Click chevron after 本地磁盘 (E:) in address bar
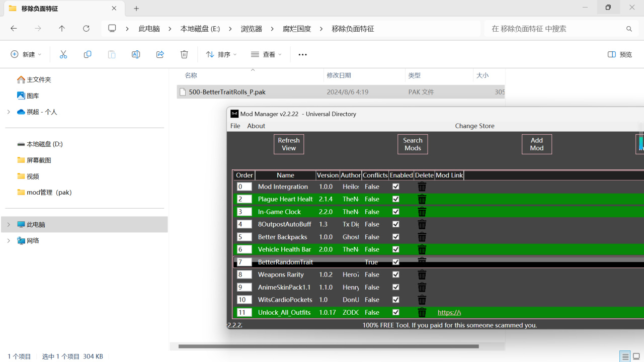The width and height of the screenshot is (644, 362). [230, 29]
